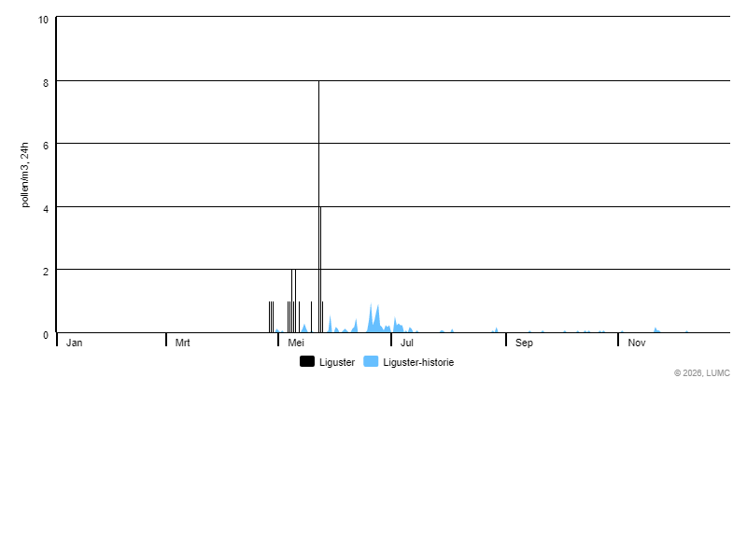Viewport: 747px width, 560px height.
Task: Click the © 2026, LUMC credit text
Action: (x=702, y=372)
